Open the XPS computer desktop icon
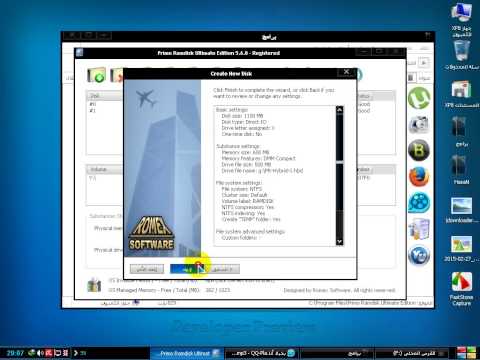The width and height of the screenshot is (480, 360). [x=462, y=20]
